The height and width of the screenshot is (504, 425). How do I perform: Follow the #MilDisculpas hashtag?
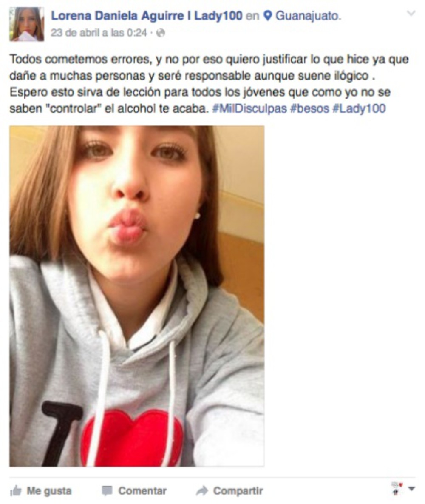click(249, 108)
